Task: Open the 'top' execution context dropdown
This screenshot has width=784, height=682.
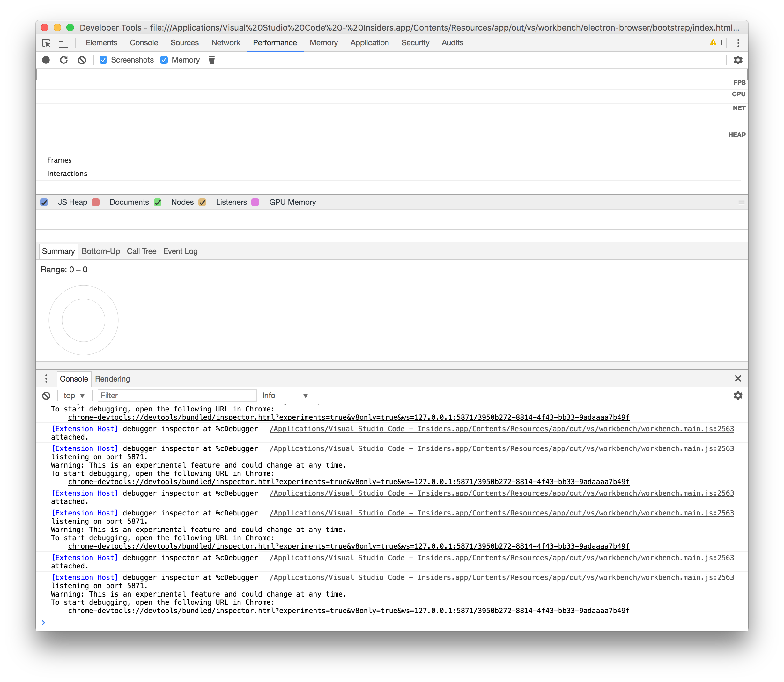Action: point(74,396)
